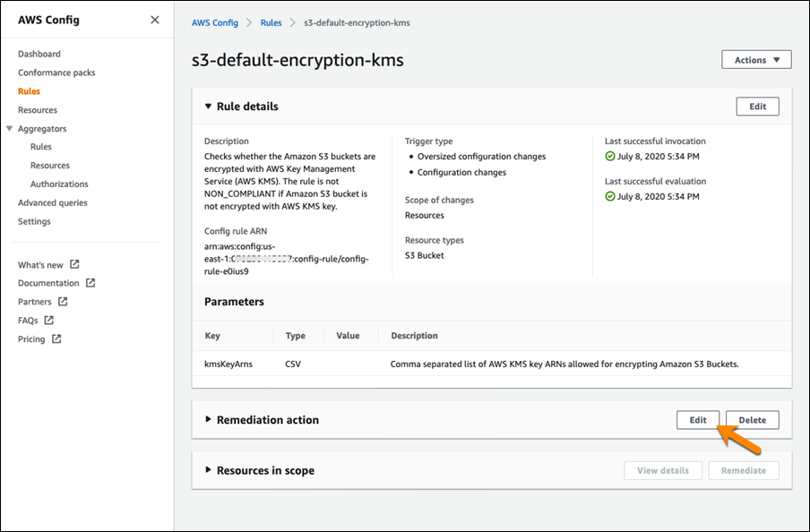810x532 pixels.
Task: Expand the Resources in scope section
Action: pos(208,470)
